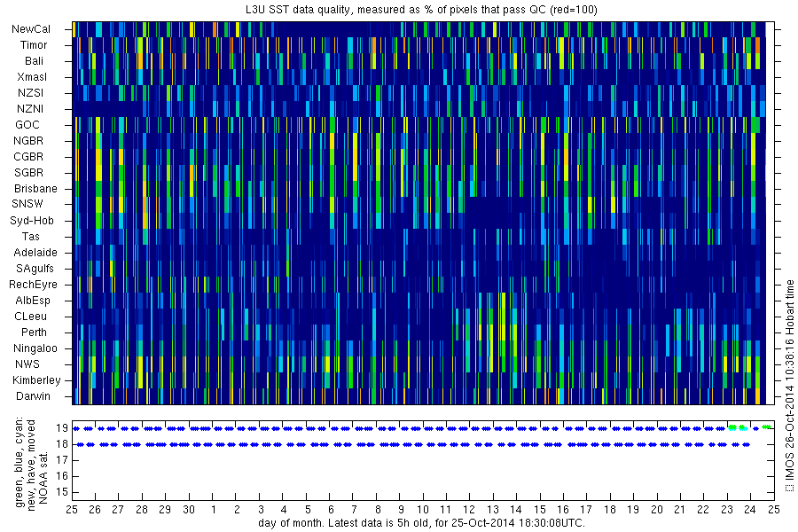Click satellite number 16 on the axis
This screenshot has width=798, height=532.
pos(62,476)
